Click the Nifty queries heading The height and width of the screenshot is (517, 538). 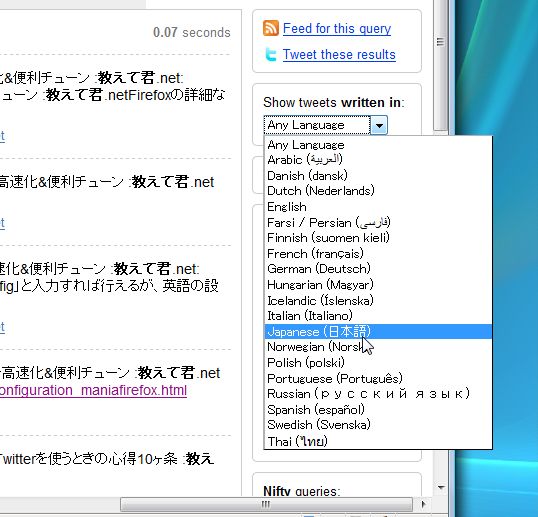click(302, 491)
